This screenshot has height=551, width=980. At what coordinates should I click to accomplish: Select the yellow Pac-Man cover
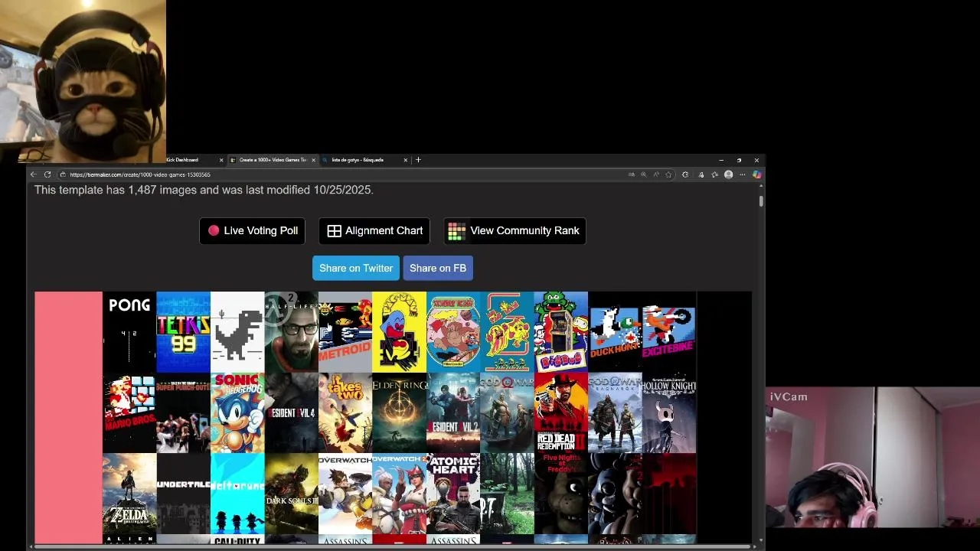pyautogui.click(x=399, y=331)
